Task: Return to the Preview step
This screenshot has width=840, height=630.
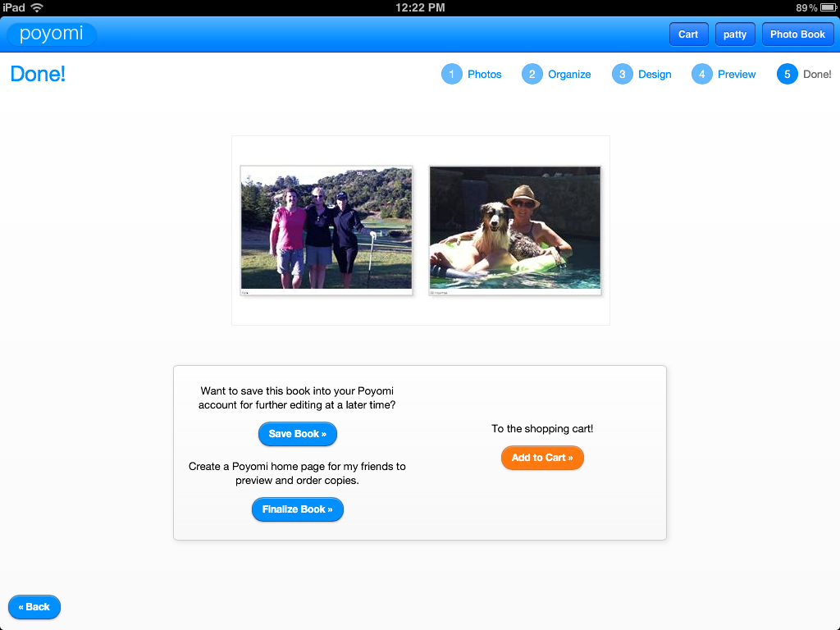Action: tap(737, 75)
